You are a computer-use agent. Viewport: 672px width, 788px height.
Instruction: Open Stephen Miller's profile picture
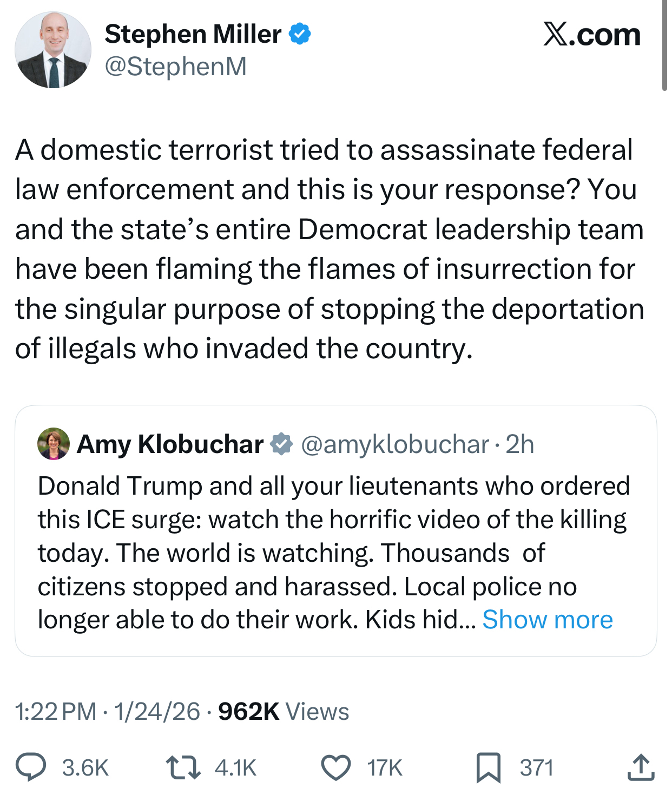coord(52,50)
